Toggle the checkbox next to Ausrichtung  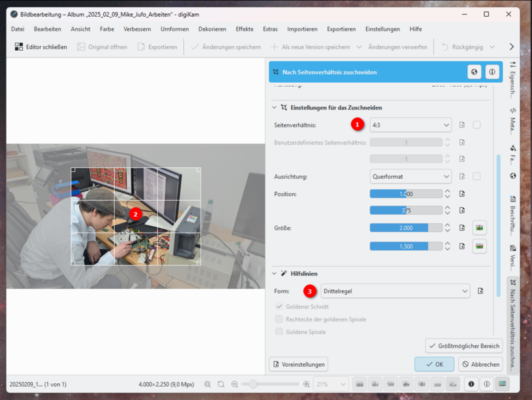pyautogui.click(x=477, y=177)
